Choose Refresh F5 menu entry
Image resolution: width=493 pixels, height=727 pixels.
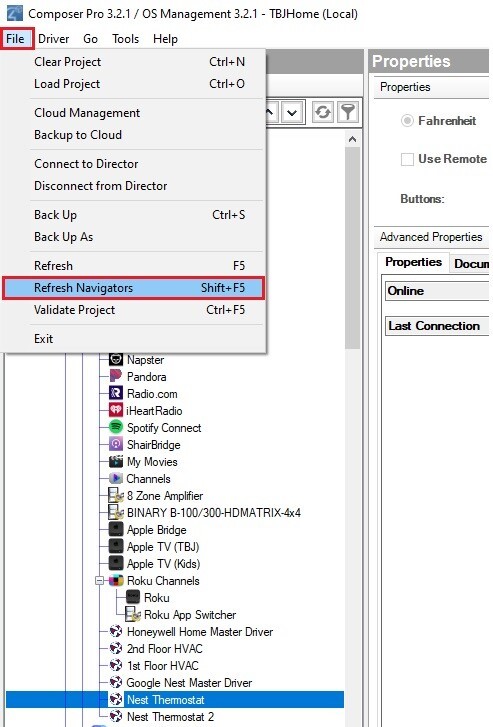point(134,266)
